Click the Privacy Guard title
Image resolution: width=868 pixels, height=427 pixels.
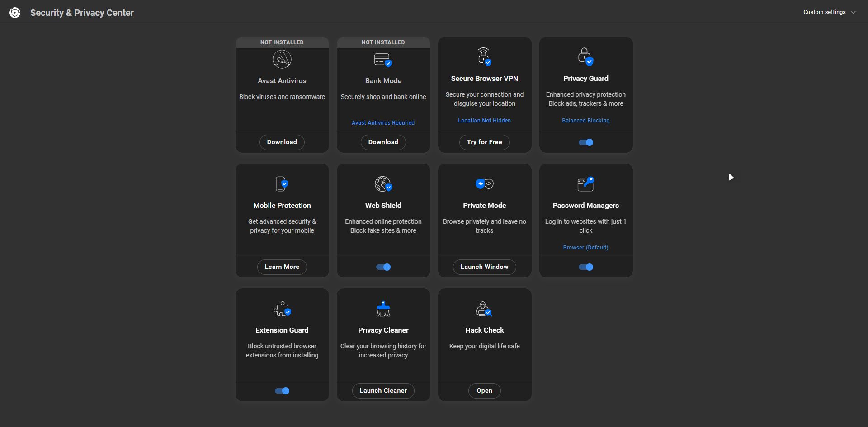pyautogui.click(x=586, y=79)
